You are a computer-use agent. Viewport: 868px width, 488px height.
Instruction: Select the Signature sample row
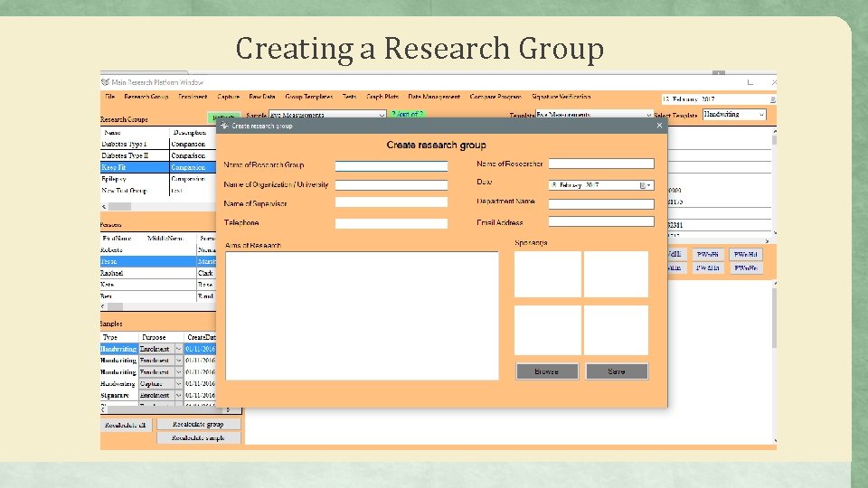click(157, 395)
